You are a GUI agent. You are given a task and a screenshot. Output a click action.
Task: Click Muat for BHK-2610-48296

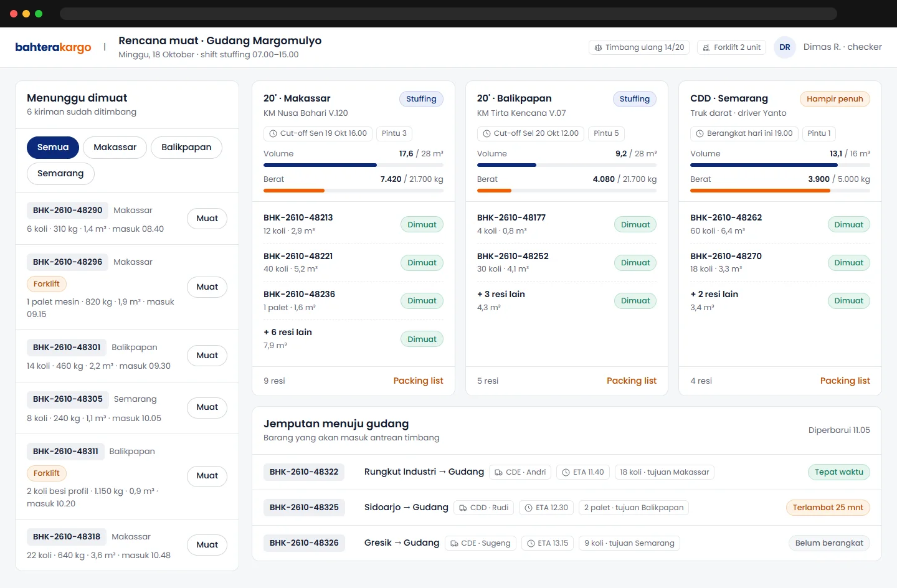[207, 287]
